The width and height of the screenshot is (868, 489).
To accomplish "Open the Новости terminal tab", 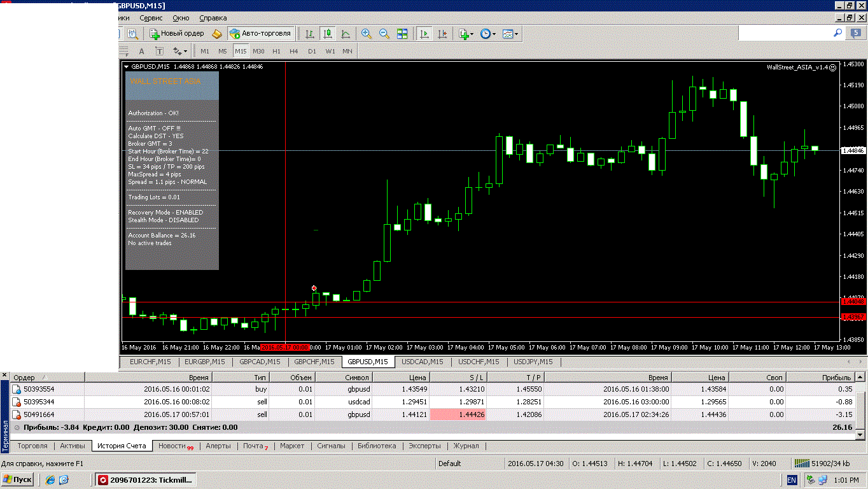I will (175, 446).
